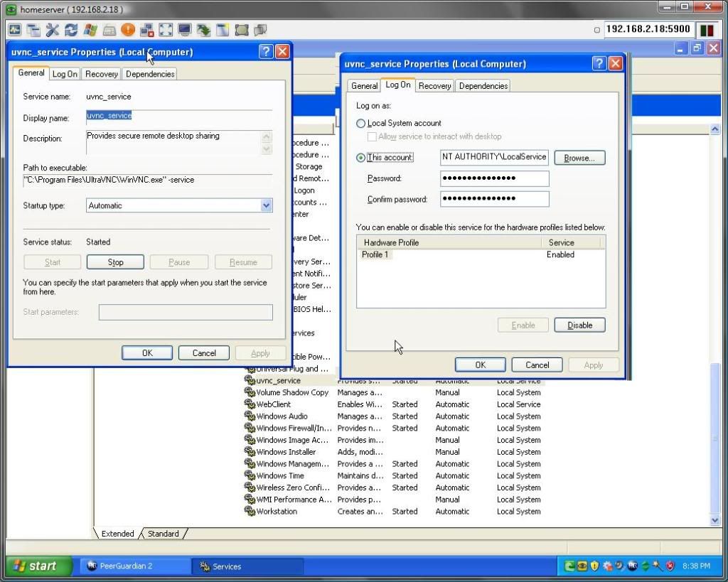Click the Display name text field
Screen dimensions: 728x582
pyautogui.click(x=179, y=117)
